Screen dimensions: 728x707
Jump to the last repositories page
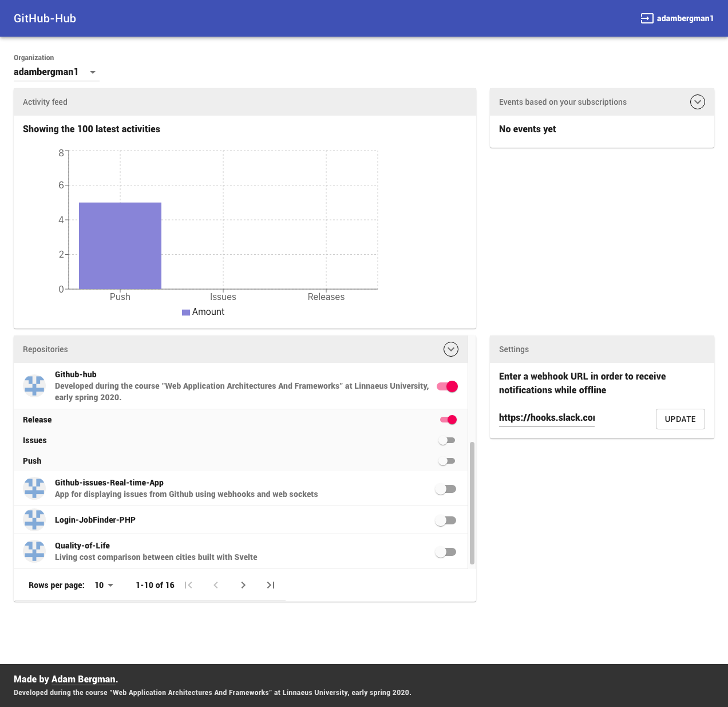(x=271, y=585)
